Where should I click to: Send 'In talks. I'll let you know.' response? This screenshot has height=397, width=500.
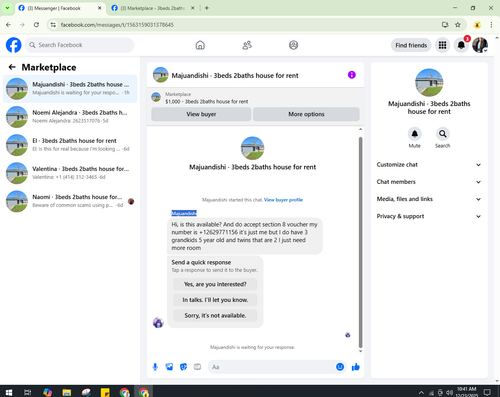[x=215, y=300]
